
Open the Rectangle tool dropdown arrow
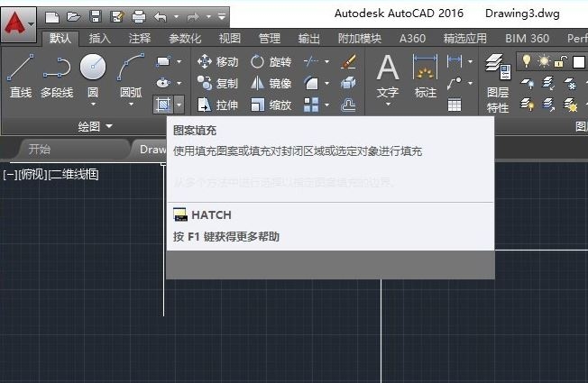coord(179,61)
